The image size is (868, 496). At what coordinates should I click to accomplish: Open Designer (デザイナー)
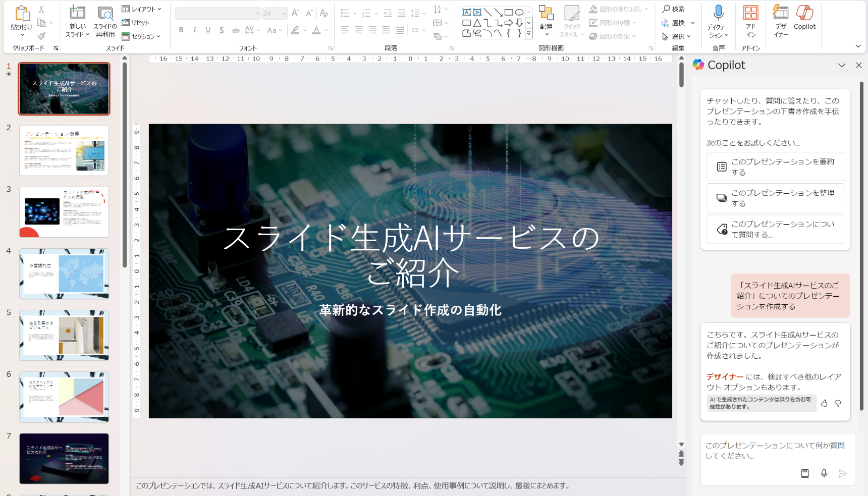(781, 21)
